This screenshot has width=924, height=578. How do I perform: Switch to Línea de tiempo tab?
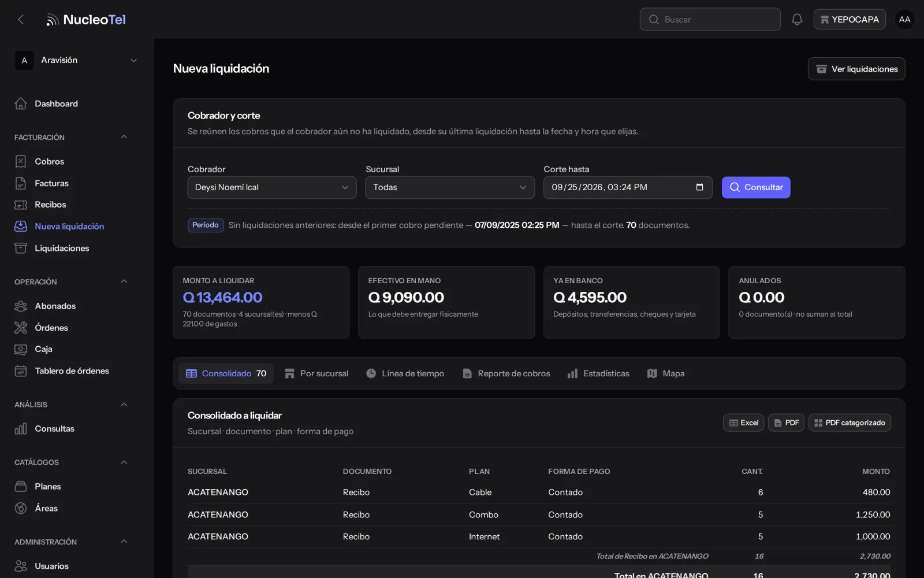(405, 373)
